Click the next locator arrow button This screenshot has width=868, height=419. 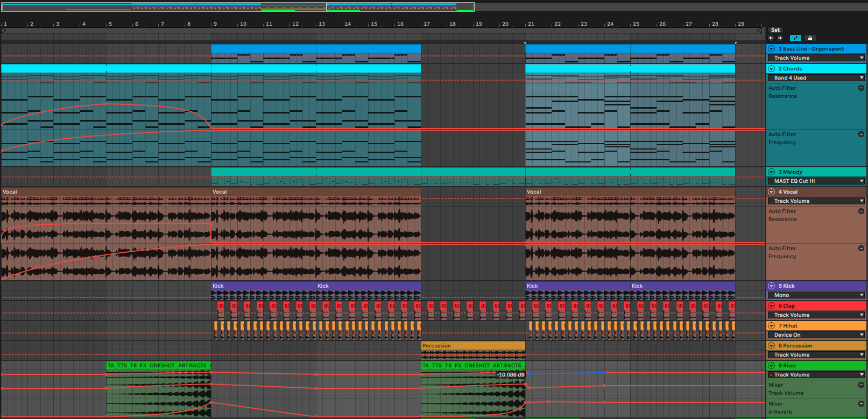780,38
